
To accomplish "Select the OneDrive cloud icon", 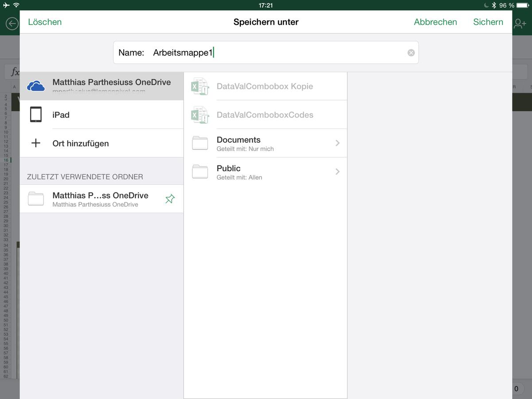I will (36, 86).
